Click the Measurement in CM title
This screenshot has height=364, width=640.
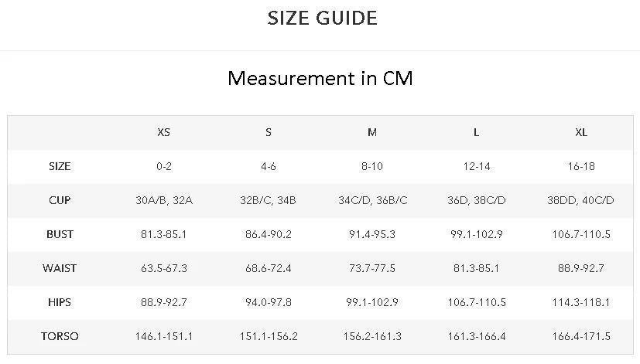tap(320, 78)
